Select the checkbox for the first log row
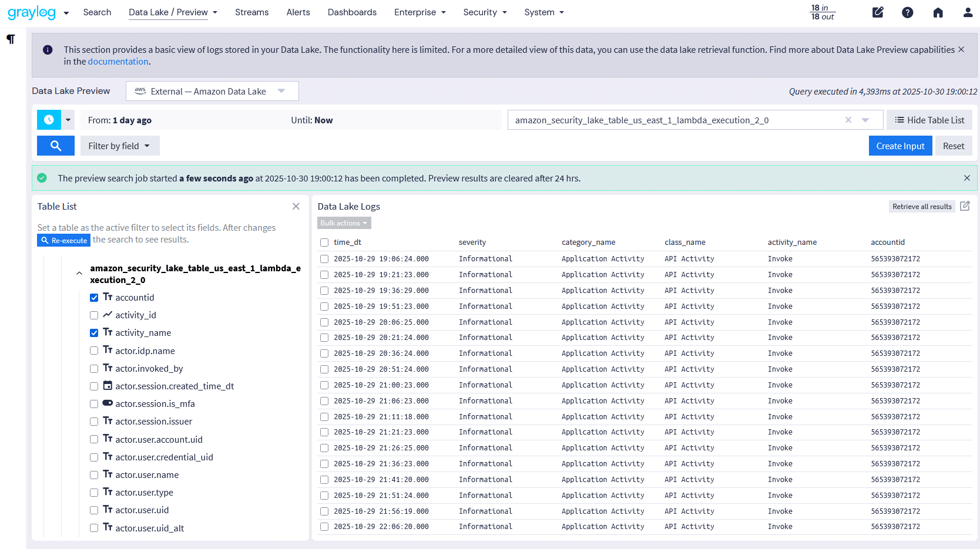Image resolution: width=980 pixels, height=549 pixels. pyautogui.click(x=324, y=259)
